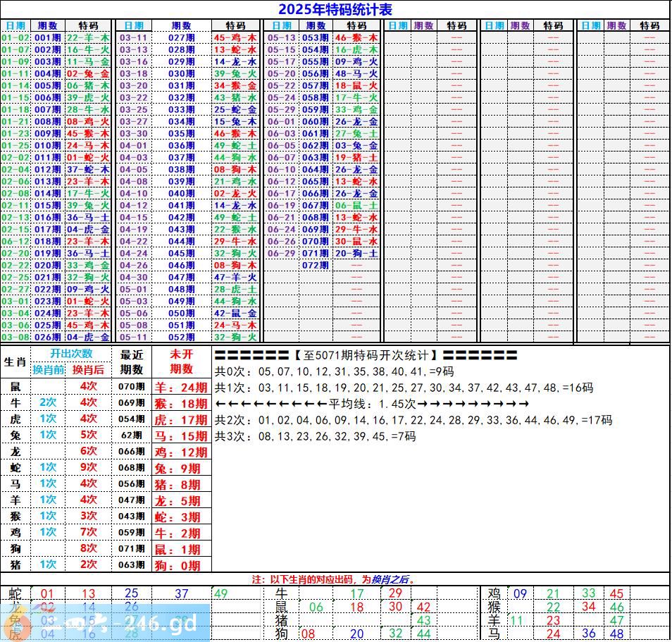Select the 最近期数 header
Viewport: 672px width, 642px height.
click(x=132, y=362)
